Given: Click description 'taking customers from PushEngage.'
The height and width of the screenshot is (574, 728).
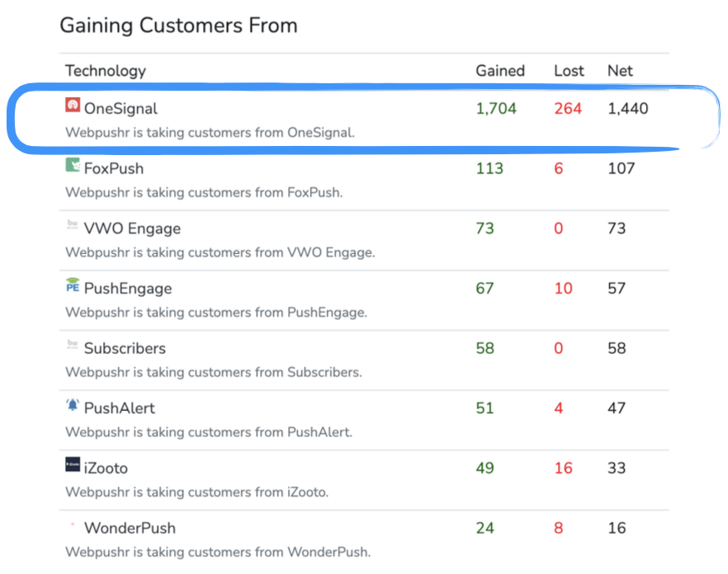Looking at the screenshot, I should [x=257, y=313].
